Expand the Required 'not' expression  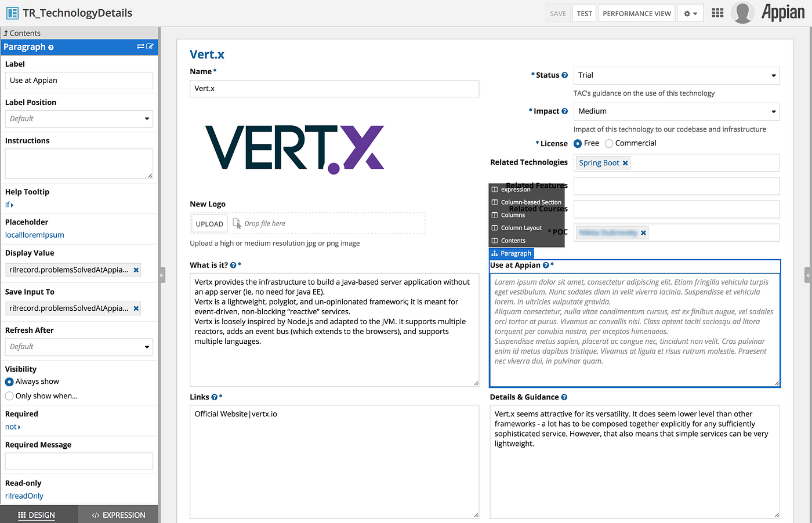(13, 427)
